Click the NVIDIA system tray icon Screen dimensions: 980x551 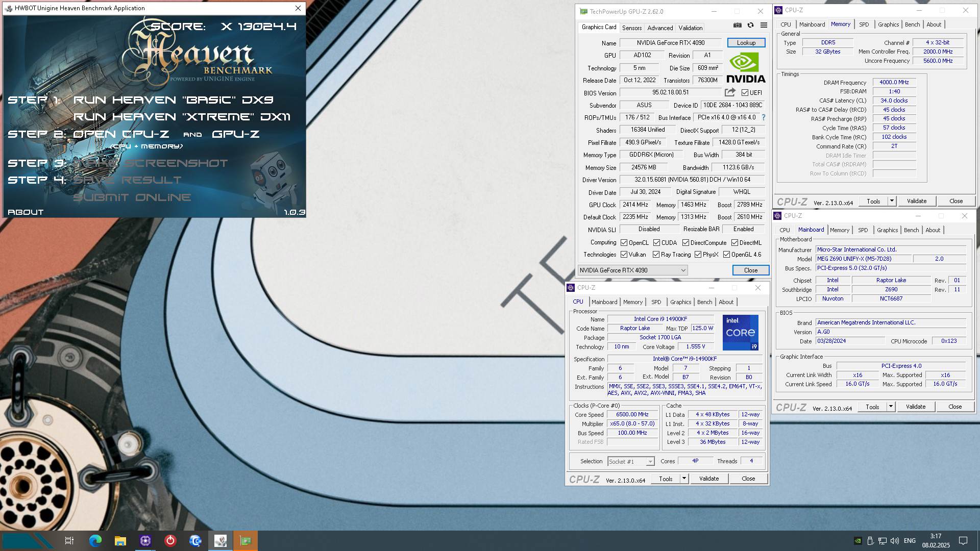(x=858, y=541)
